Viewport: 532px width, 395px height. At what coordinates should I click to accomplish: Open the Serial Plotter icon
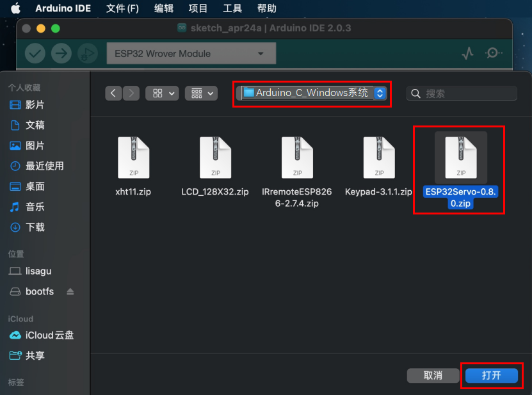(x=467, y=54)
